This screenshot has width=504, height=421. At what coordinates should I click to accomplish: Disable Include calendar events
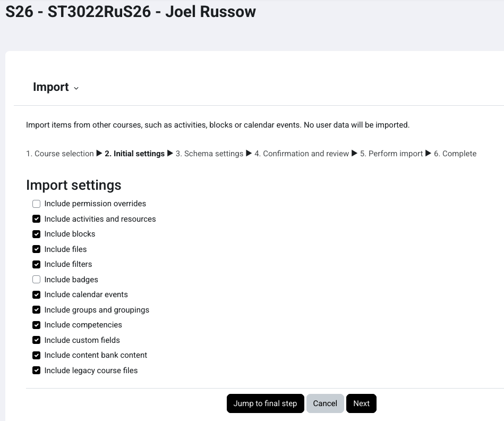coord(36,294)
